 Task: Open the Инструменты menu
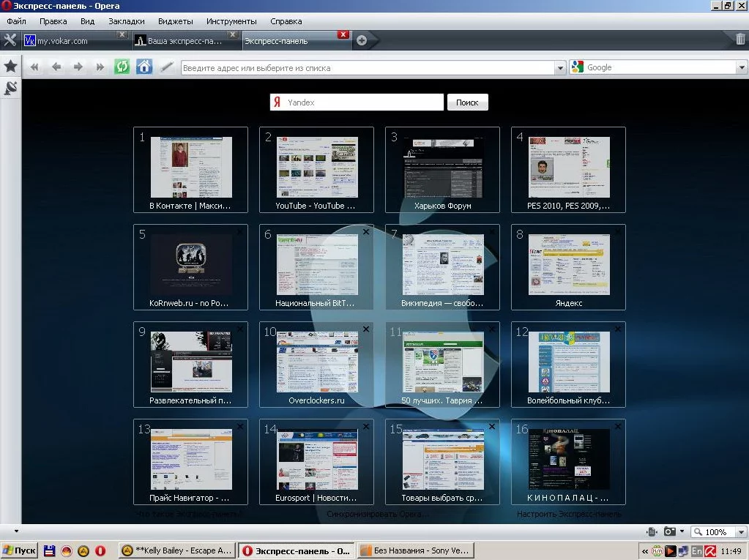[x=231, y=21]
